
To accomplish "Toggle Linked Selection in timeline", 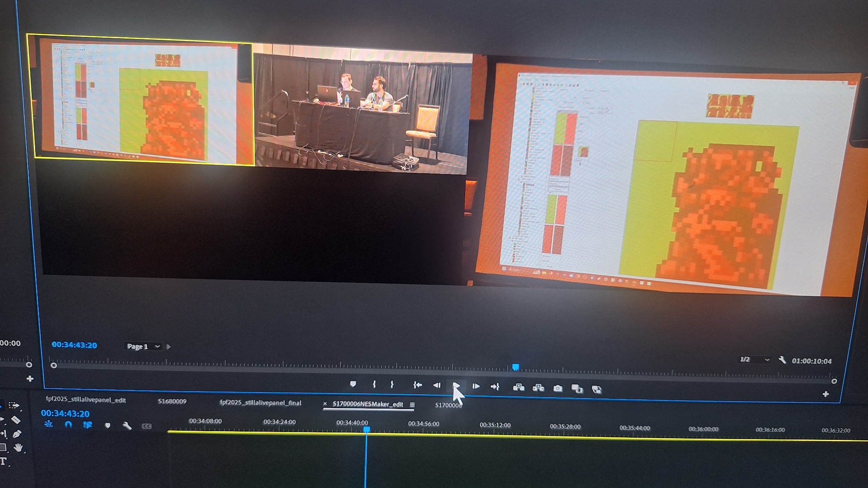I will (x=88, y=425).
